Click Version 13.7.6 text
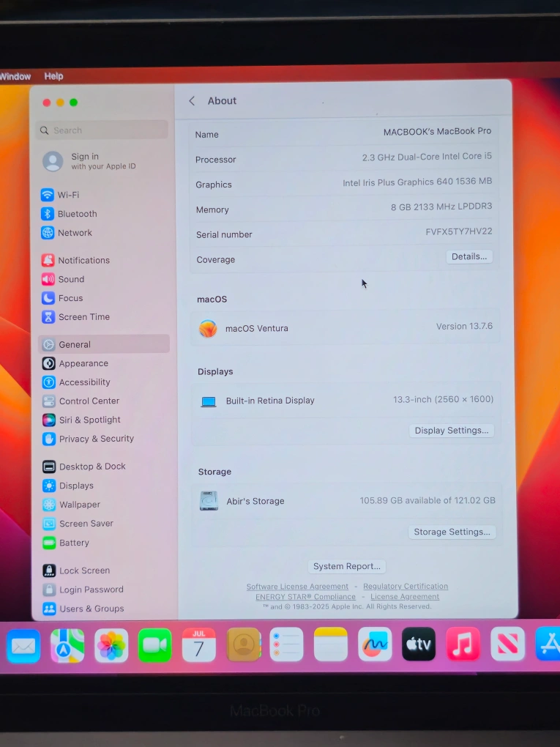The height and width of the screenshot is (747, 560). pyautogui.click(x=464, y=327)
